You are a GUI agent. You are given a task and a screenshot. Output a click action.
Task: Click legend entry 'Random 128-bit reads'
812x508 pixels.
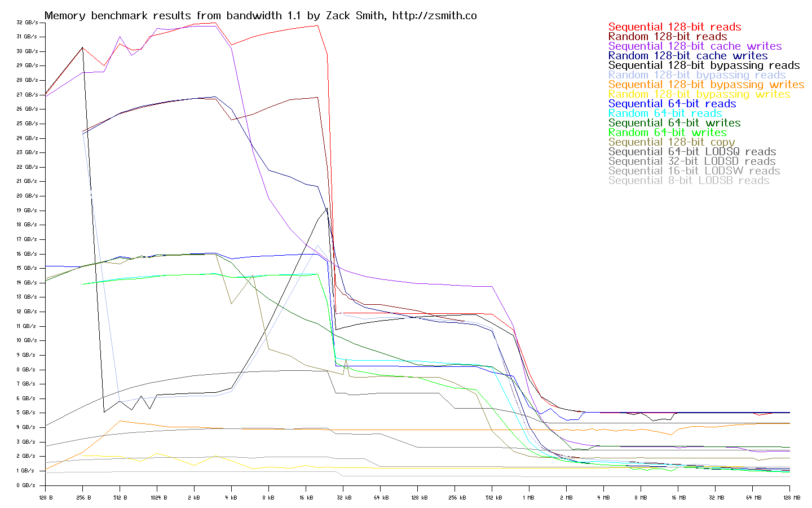[668, 37]
